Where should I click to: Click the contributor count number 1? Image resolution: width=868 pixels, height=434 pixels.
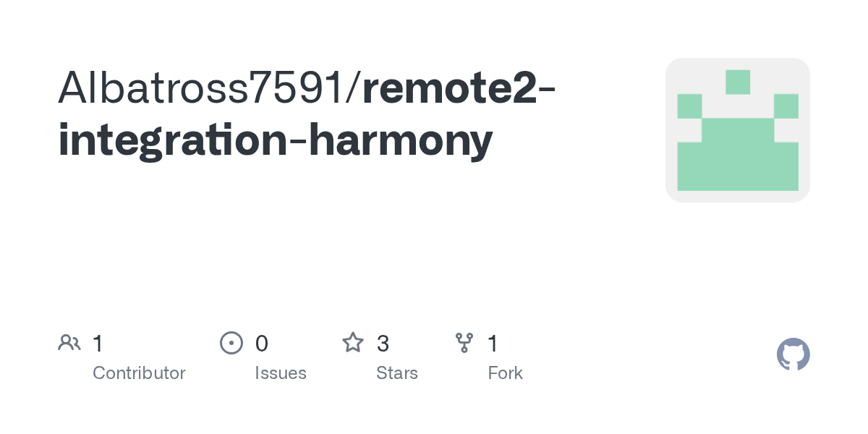98,344
